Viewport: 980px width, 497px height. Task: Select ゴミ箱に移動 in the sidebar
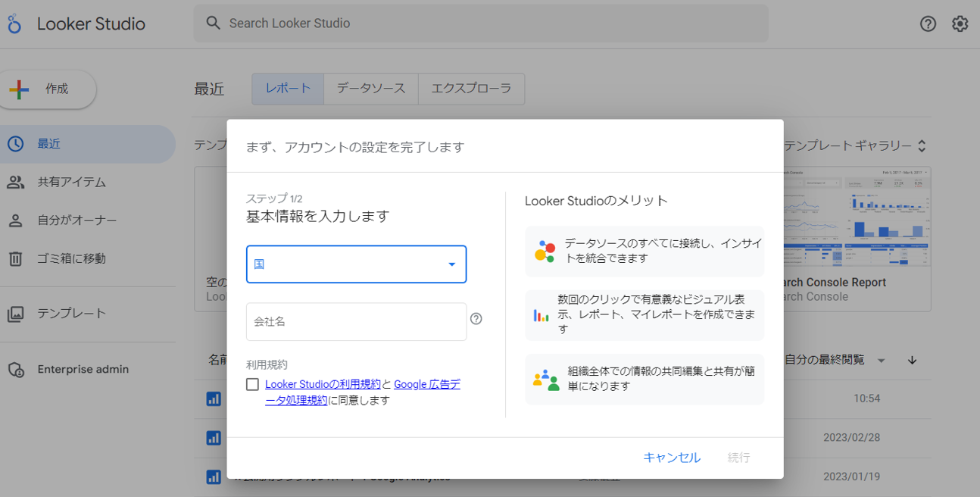coord(88,258)
